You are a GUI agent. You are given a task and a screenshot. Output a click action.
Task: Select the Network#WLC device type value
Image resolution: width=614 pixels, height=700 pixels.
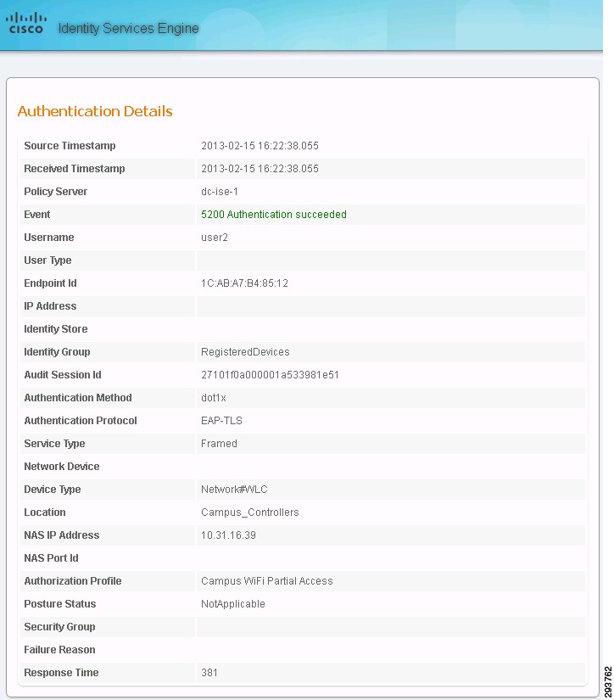[x=234, y=490]
